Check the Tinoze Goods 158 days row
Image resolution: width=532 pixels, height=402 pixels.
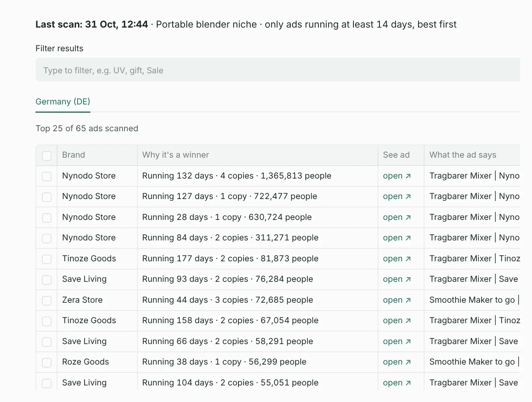pyautogui.click(x=47, y=321)
